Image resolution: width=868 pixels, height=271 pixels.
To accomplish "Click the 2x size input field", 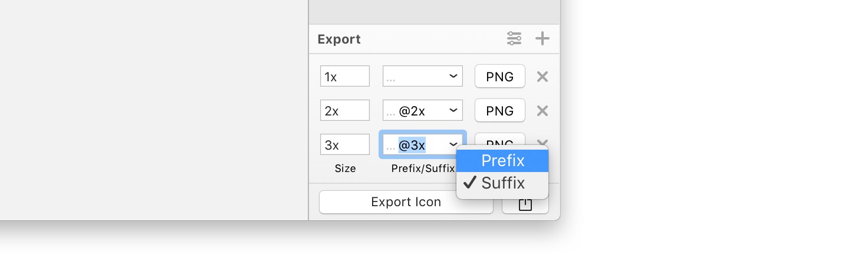I will (x=344, y=111).
